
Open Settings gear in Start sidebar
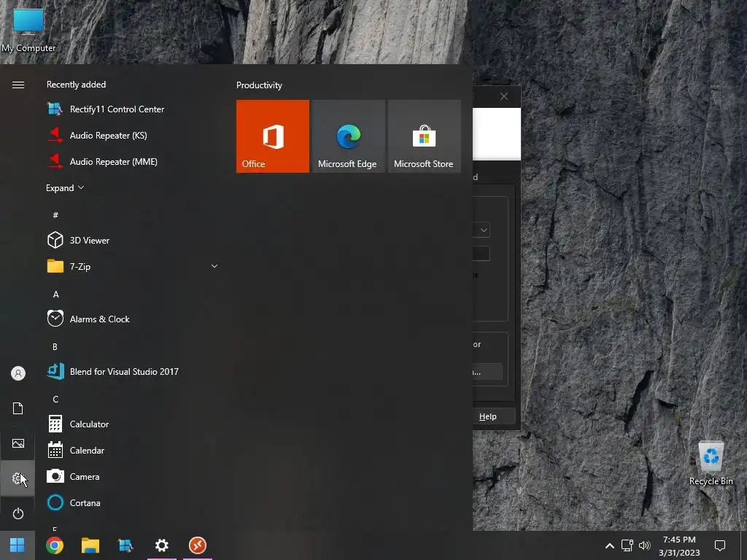tap(18, 478)
